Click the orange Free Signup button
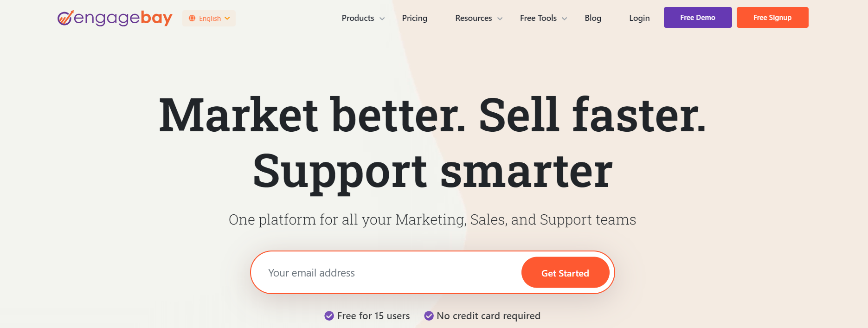The height and width of the screenshot is (328, 868). click(772, 18)
